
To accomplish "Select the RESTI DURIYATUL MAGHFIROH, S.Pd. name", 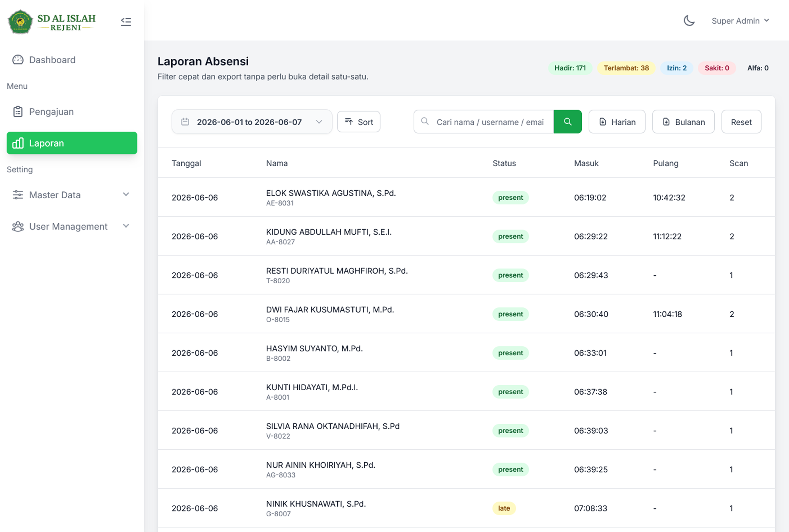I will point(337,271).
